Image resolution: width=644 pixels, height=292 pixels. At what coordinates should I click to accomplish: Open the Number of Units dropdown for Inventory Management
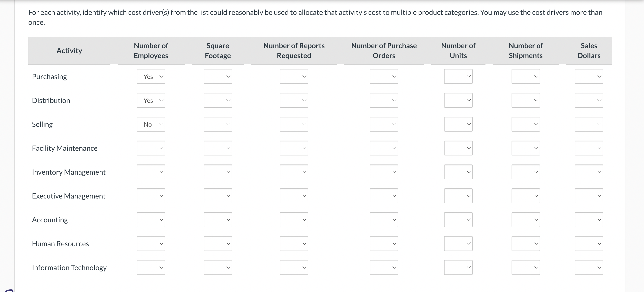click(458, 172)
